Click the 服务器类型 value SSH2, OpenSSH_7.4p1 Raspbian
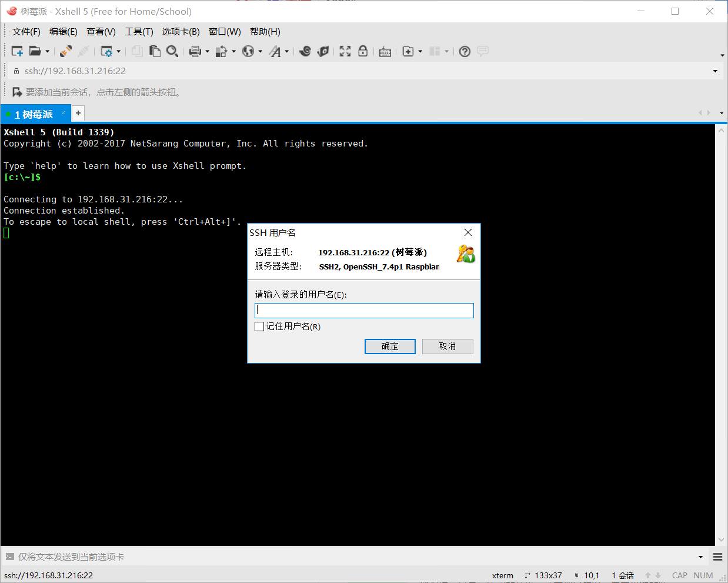Viewport: 728px width, 583px height. pyautogui.click(x=379, y=266)
